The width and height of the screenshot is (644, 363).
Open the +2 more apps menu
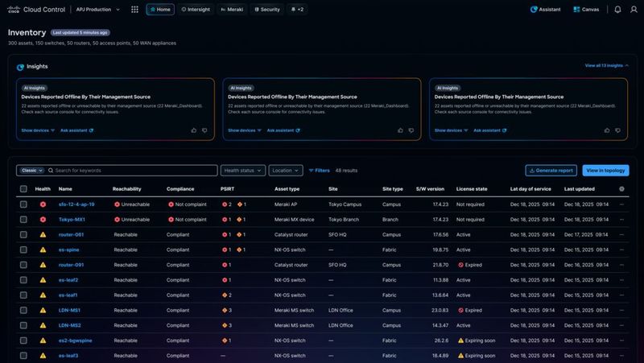coord(297,10)
